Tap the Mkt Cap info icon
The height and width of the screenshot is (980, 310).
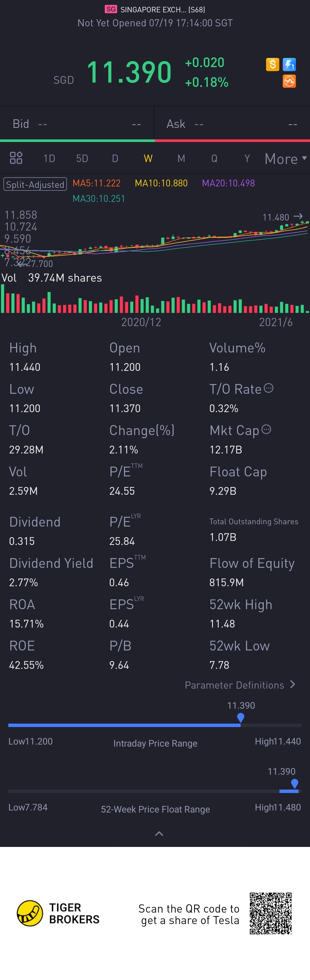pos(266,430)
